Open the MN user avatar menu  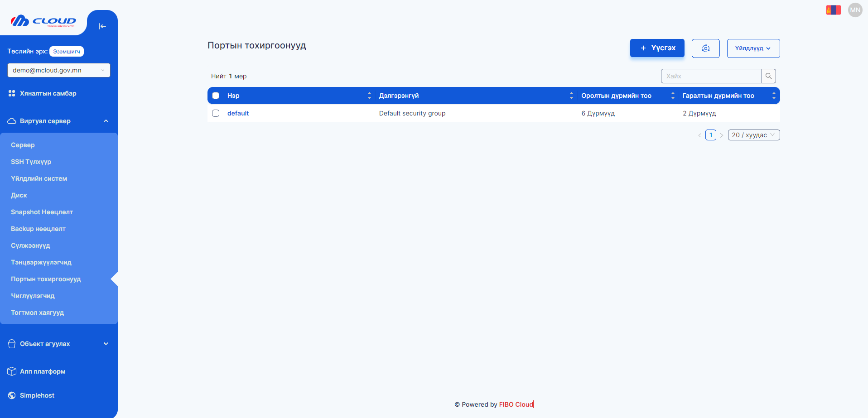point(855,10)
